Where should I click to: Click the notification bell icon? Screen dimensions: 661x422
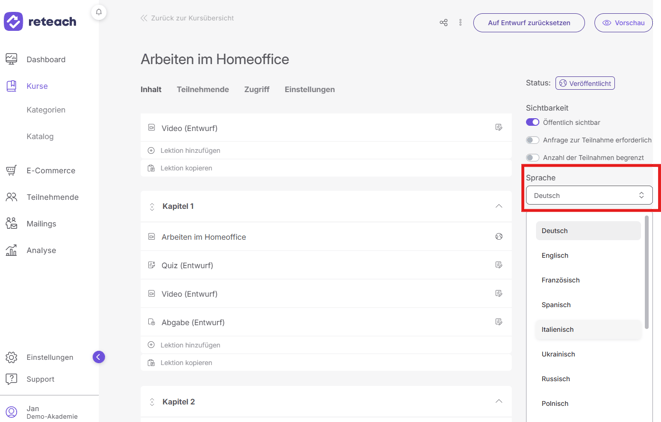pos(99,12)
